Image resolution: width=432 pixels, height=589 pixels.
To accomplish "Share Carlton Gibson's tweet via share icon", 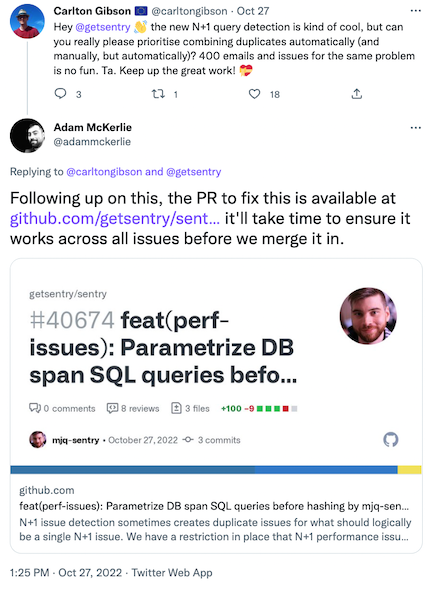I will [356, 94].
